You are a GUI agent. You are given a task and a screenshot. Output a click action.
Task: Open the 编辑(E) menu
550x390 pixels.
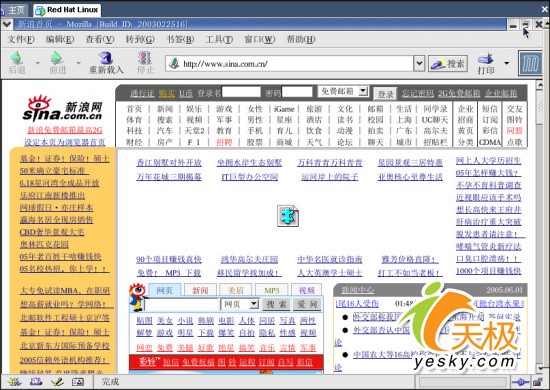(60, 39)
